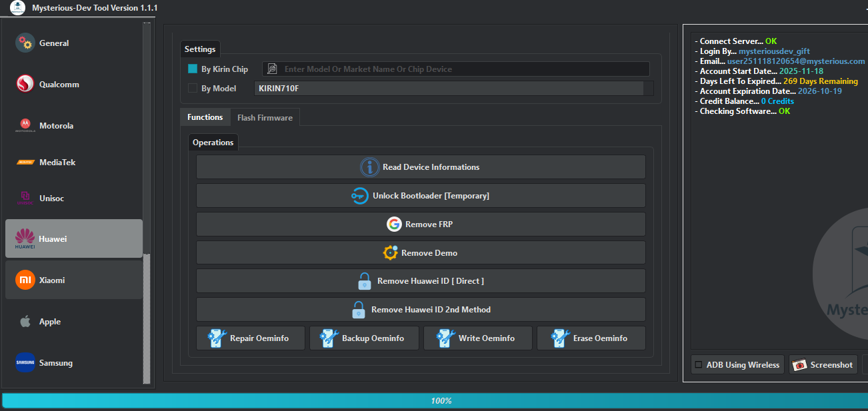This screenshot has width=868, height=411.
Task: Click Unlock Bootloader [Temporary] button
Action: [x=420, y=195]
